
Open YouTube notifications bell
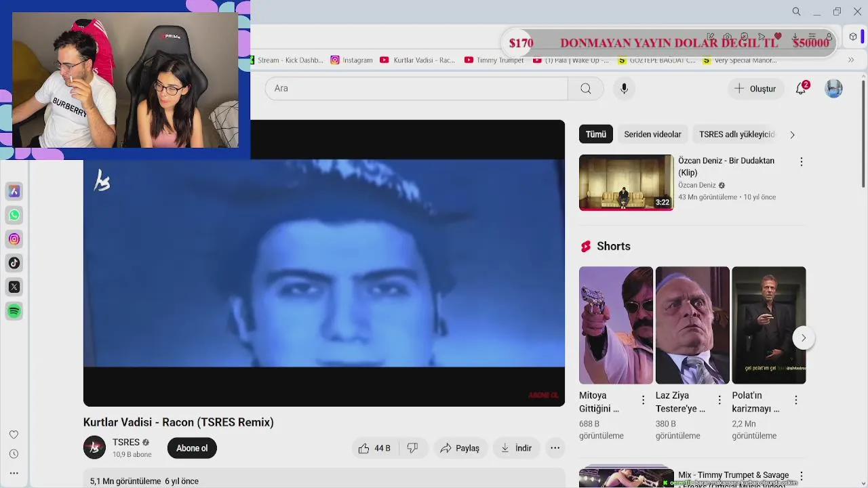click(x=801, y=89)
